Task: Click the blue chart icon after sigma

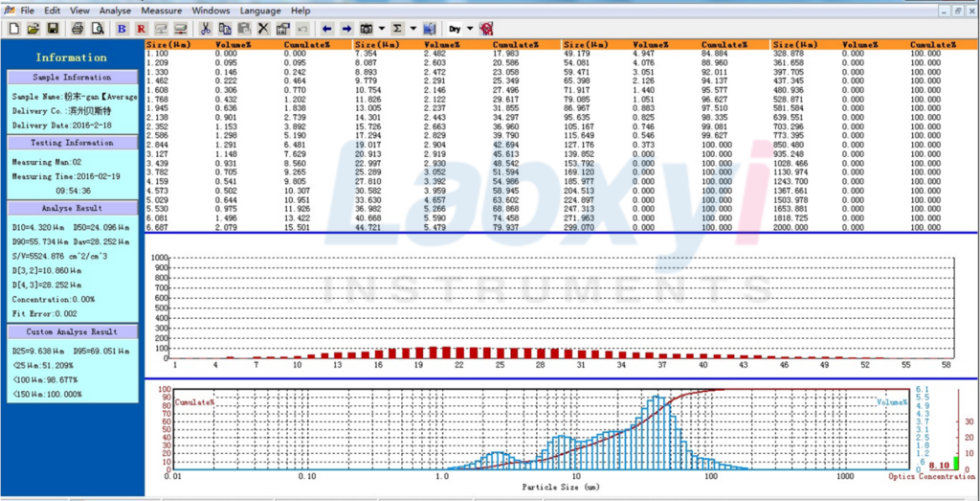Action: (429, 29)
